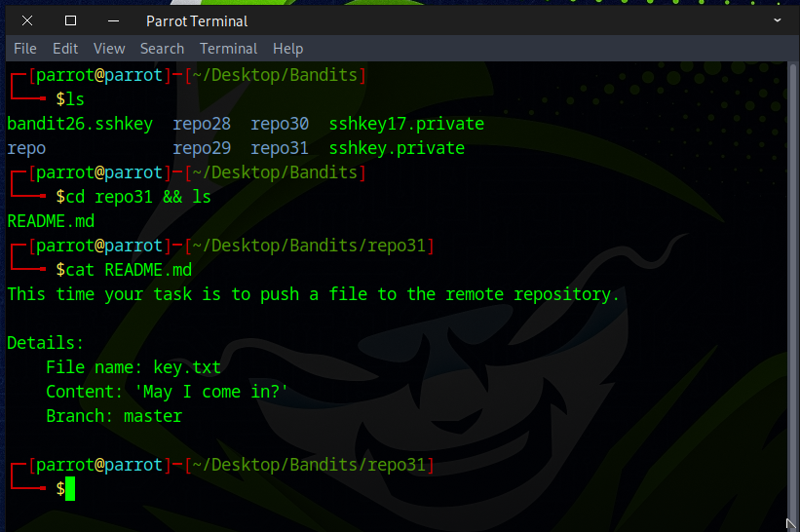Click the terminal's vertical scrollbar
Viewport: 800px width, 532px height.
(793, 292)
